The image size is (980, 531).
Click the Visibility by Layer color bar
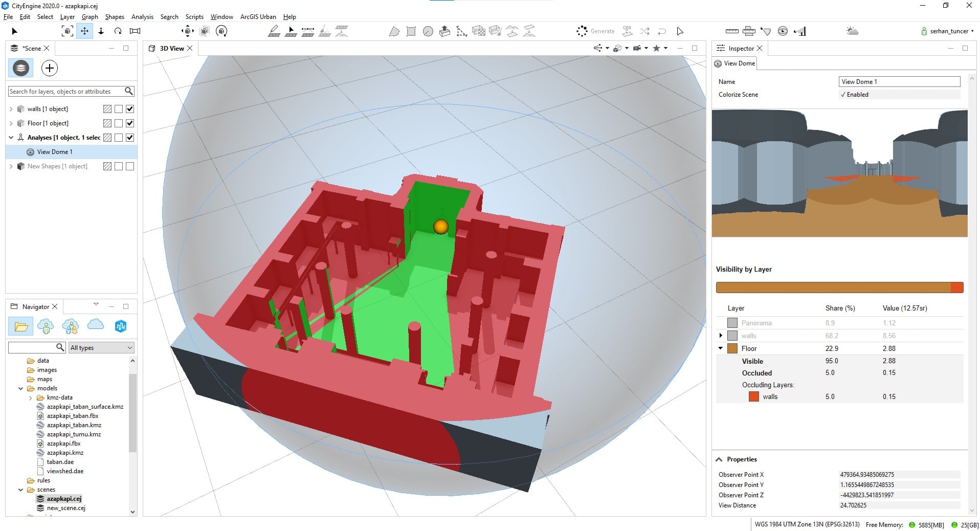click(839, 287)
